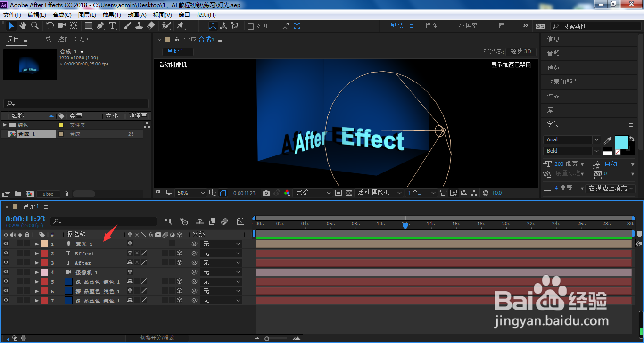
Task: Take a snapshot with camera icon
Action: coord(266,193)
